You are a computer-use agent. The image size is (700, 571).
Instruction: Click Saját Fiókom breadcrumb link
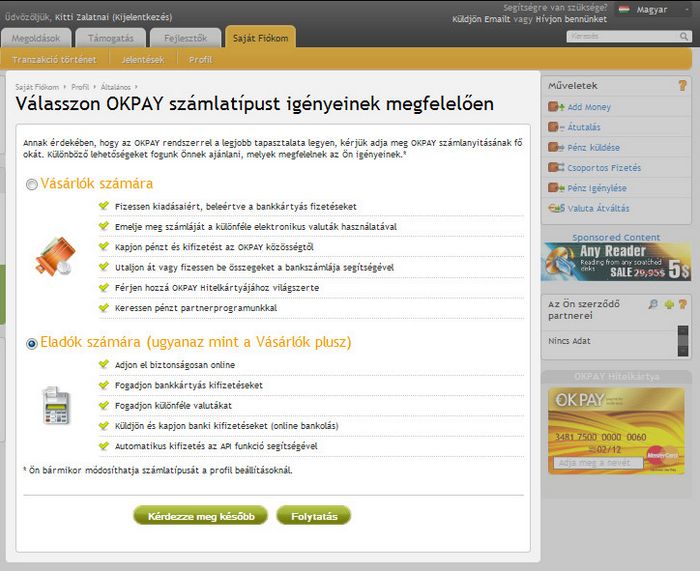pos(37,87)
